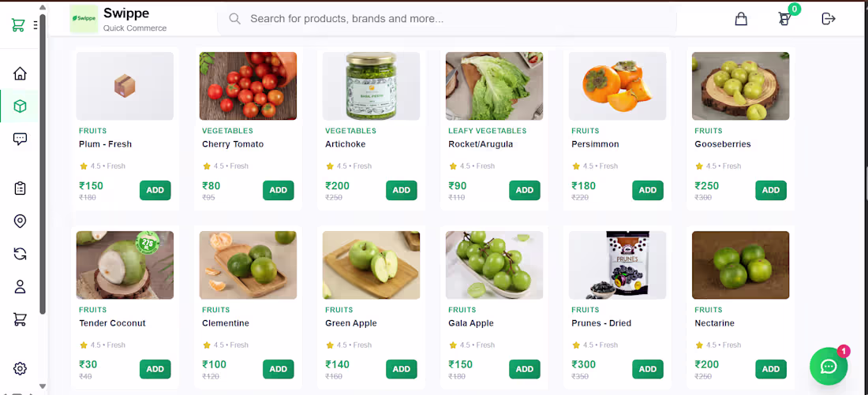868x395 pixels.
Task: Open the user profile icon
Action: [x=21, y=286]
